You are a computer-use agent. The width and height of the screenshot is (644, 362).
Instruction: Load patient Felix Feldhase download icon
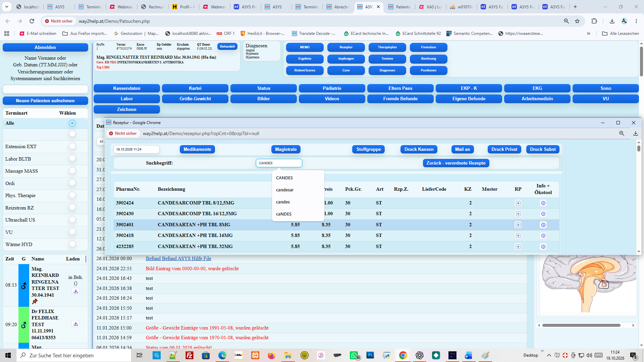click(76, 324)
